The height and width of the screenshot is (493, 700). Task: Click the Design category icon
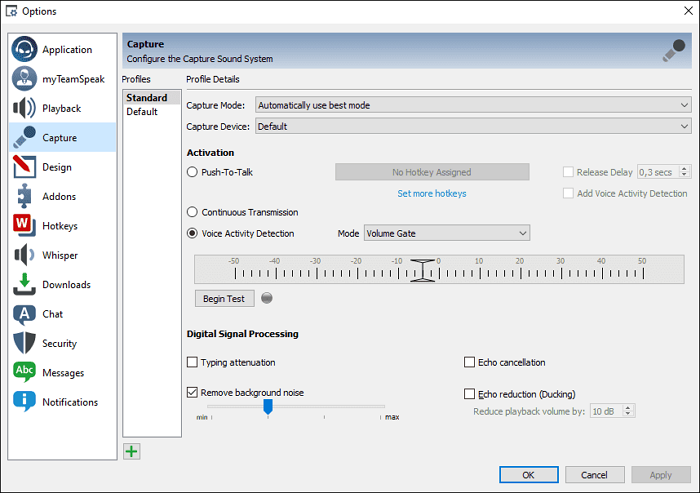pos(25,167)
